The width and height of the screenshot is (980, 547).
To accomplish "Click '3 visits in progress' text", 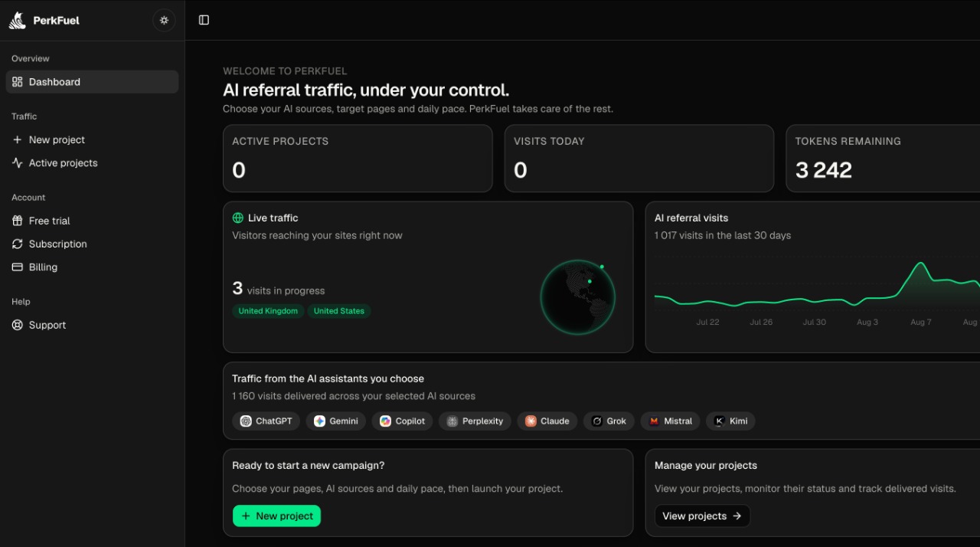I will point(279,289).
